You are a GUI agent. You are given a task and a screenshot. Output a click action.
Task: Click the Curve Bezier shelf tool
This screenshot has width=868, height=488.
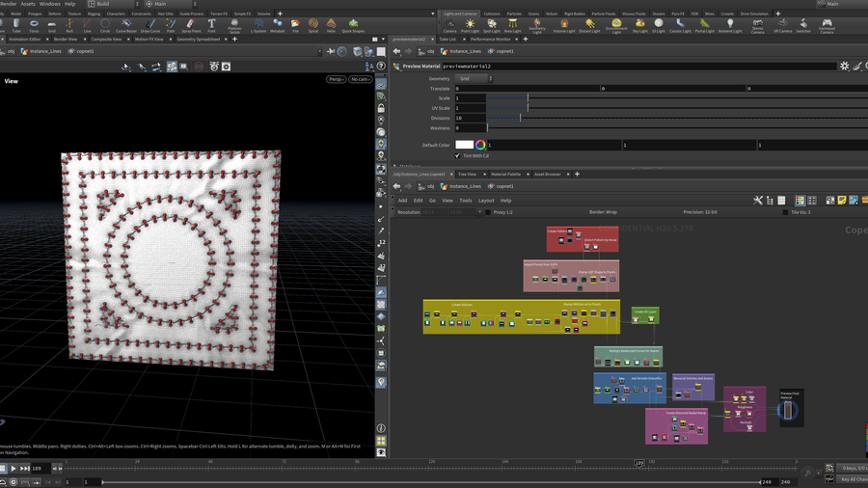(x=126, y=25)
